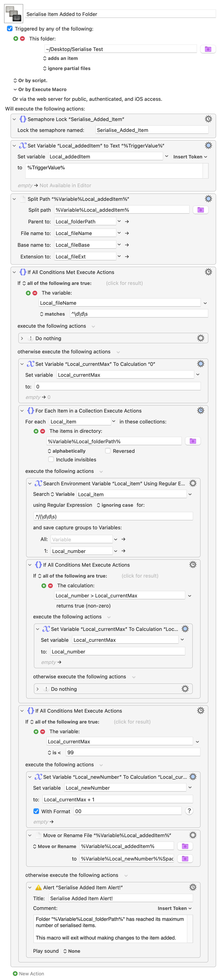Open gear menu for Semaphore Lock action
The height and width of the screenshot is (980, 220).
pyautogui.click(x=208, y=119)
